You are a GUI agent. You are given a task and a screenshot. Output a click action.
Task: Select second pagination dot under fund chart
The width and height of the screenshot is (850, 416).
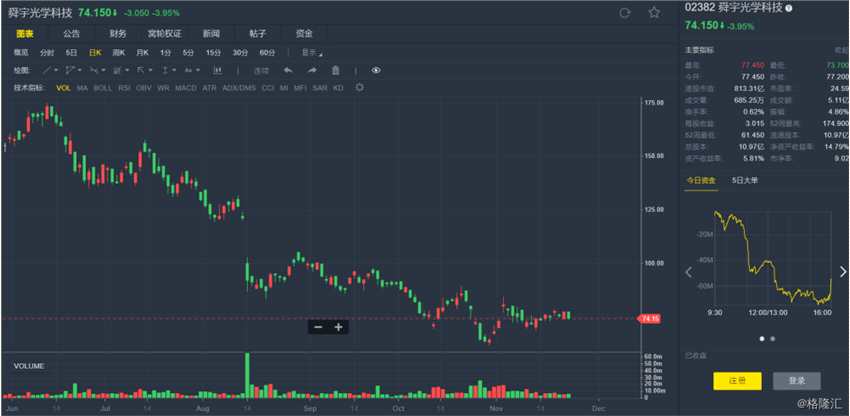pyautogui.click(x=772, y=338)
